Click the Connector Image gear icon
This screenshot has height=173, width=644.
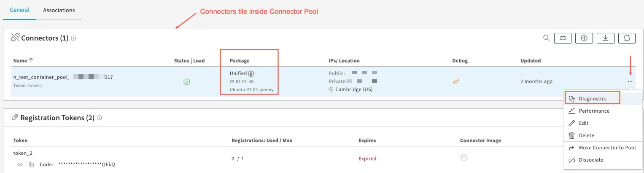[x=464, y=158]
